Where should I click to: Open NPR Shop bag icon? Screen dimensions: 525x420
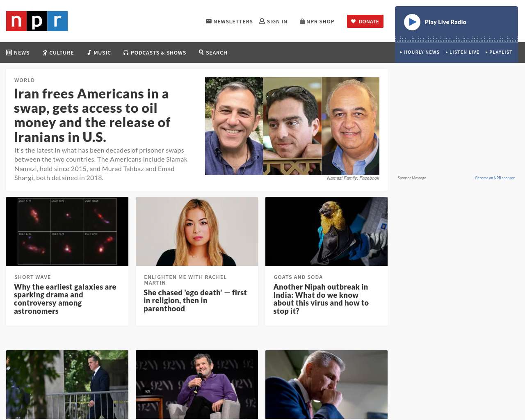pos(302,21)
